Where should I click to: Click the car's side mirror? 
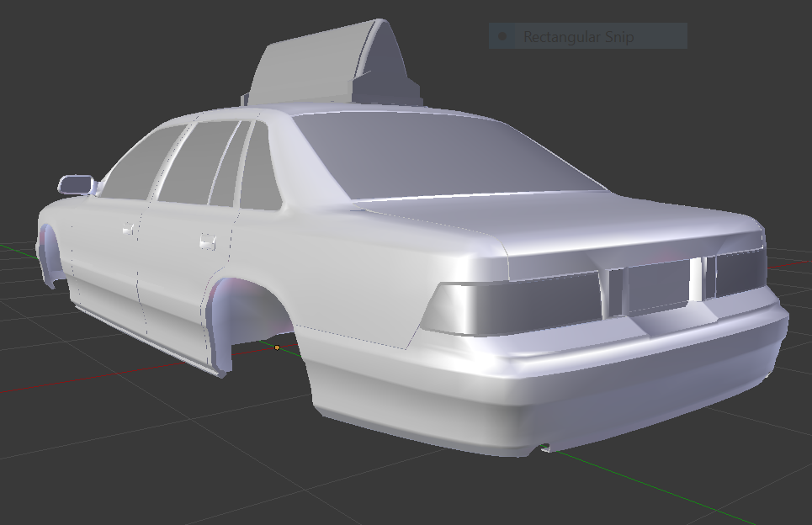[x=76, y=185]
